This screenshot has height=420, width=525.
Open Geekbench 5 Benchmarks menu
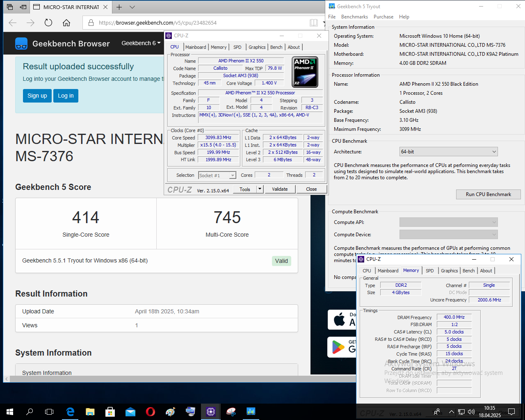point(354,17)
